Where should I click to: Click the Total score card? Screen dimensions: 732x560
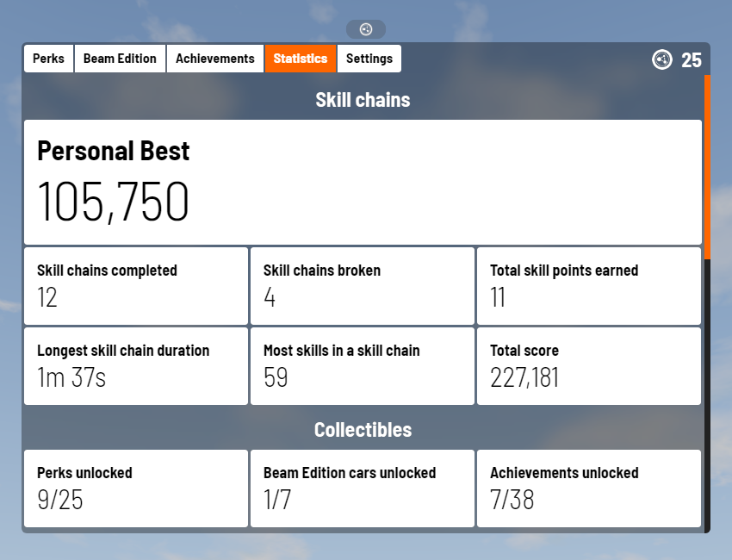coord(589,366)
